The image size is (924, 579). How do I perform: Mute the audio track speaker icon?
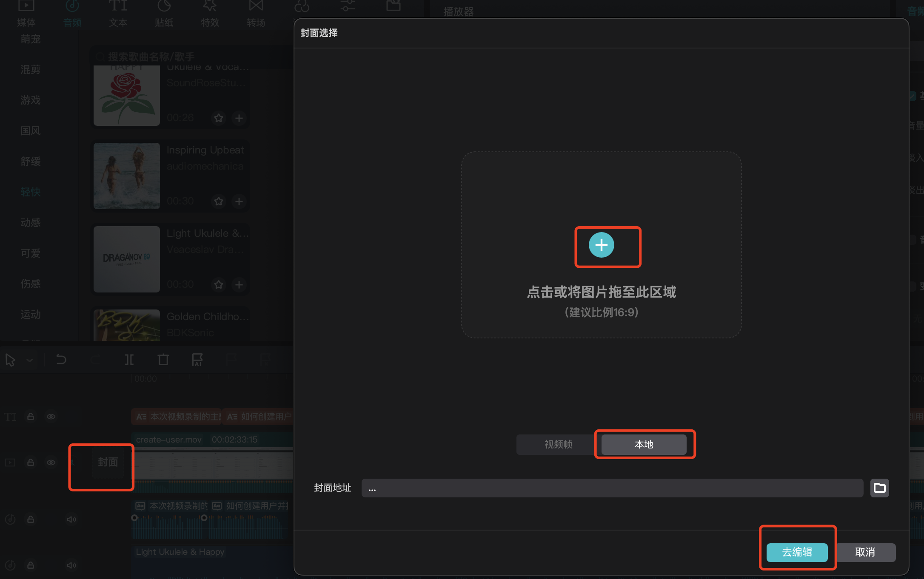tap(71, 519)
